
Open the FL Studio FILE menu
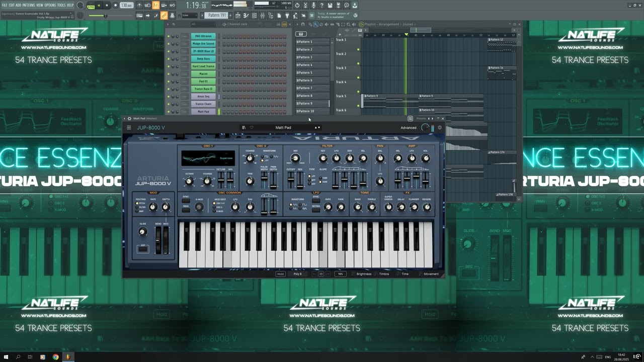(x=5, y=5)
